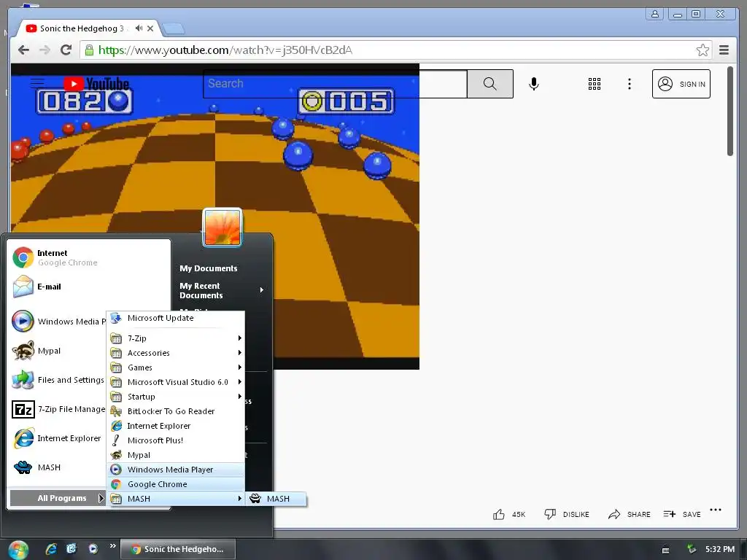Screen dimensions: 747x560
Task: Open Mypal in All Programs list
Action: click(x=176, y=455)
